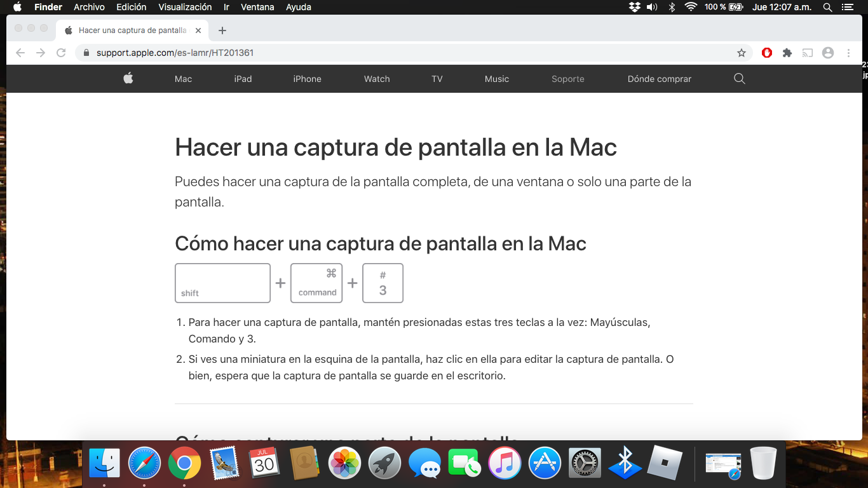Open the volume control in menu bar
The height and width of the screenshot is (488, 868).
[652, 7]
